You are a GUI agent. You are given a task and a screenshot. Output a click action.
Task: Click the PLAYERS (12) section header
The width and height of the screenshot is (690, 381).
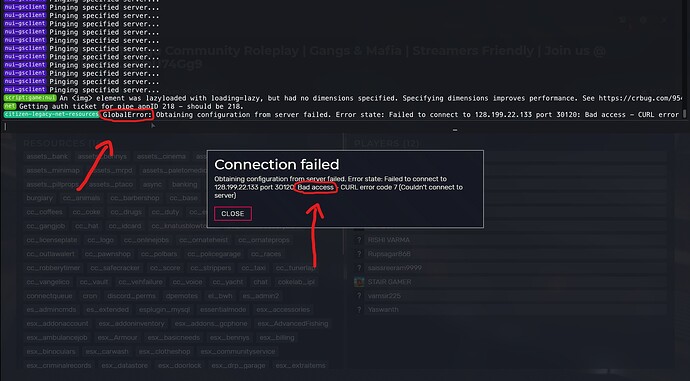[387, 143]
